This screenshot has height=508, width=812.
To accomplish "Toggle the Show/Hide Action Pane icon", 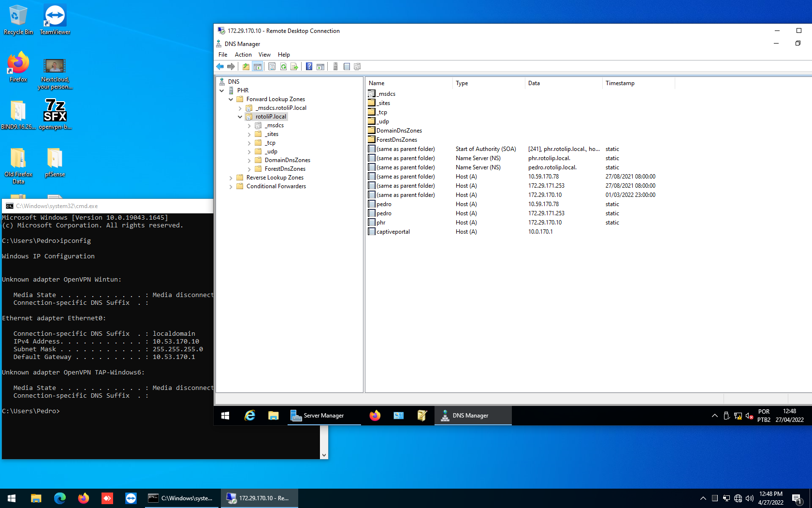I will click(x=320, y=66).
